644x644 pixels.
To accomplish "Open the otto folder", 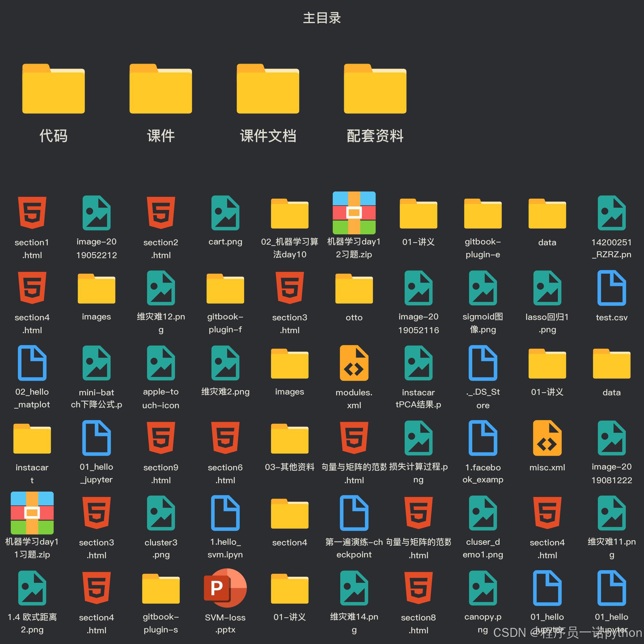I will [x=354, y=289].
